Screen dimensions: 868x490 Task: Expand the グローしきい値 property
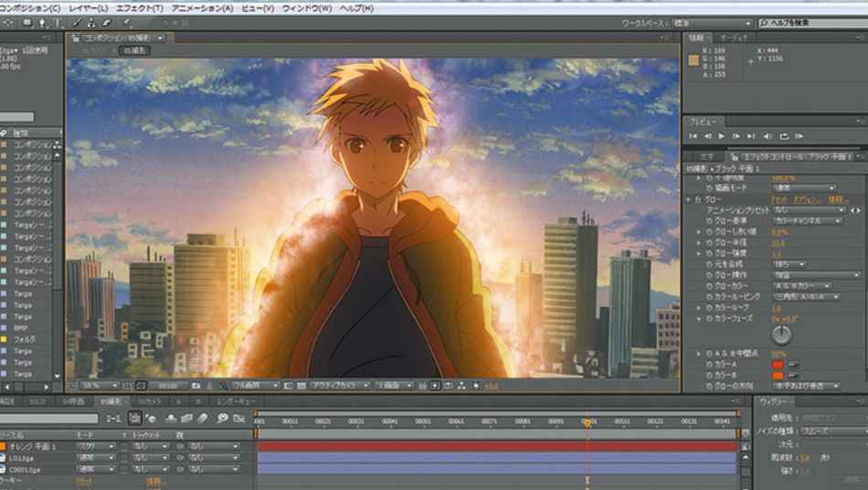pyautogui.click(x=699, y=232)
